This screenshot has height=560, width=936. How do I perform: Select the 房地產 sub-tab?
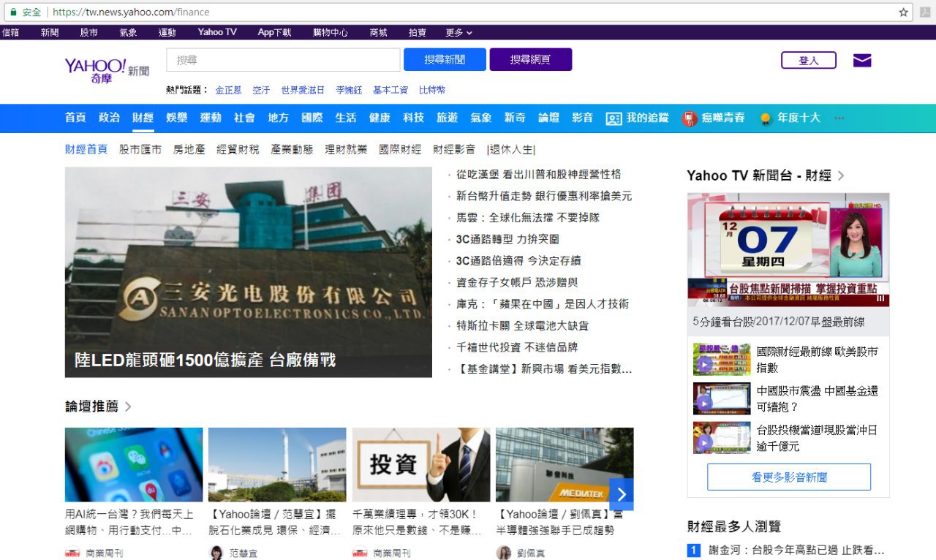click(x=189, y=149)
